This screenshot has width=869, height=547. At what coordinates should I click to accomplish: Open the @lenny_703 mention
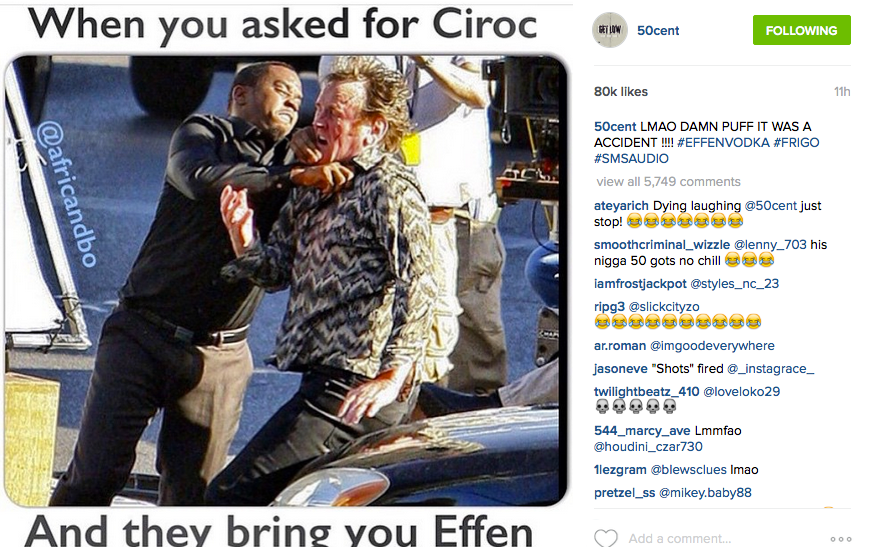(770, 244)
